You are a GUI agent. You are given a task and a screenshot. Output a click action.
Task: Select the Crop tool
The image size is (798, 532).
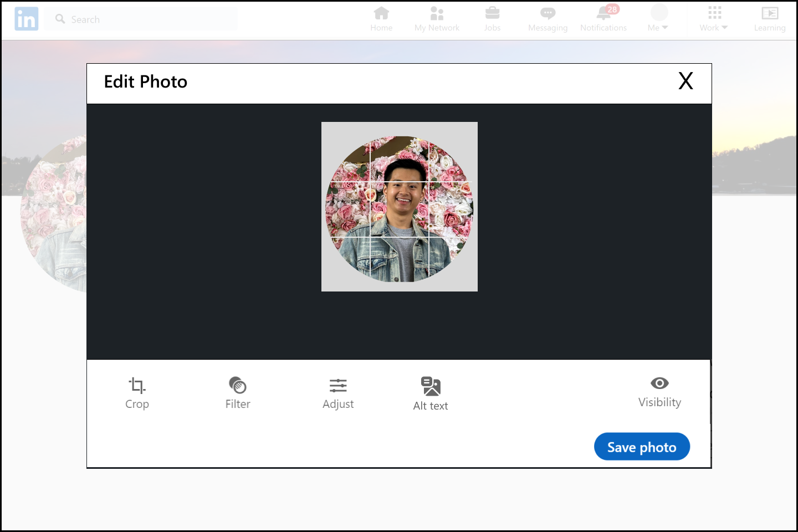pos(137,393)
